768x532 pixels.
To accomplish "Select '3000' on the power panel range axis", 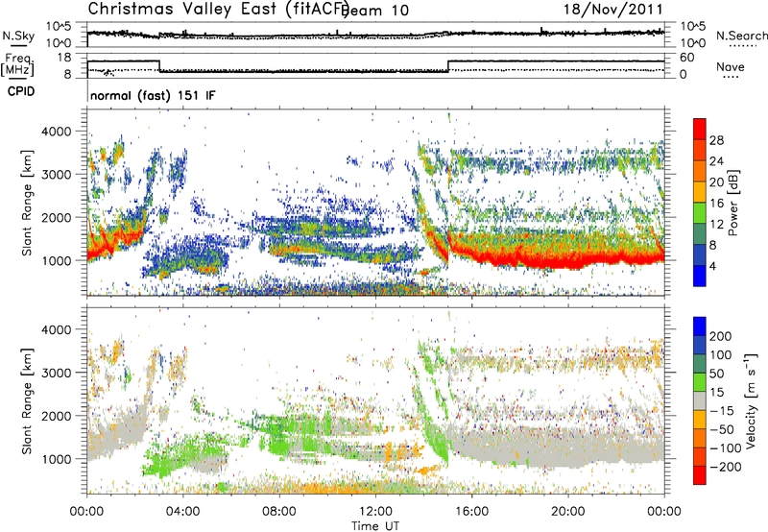I will tap(57, 175).
